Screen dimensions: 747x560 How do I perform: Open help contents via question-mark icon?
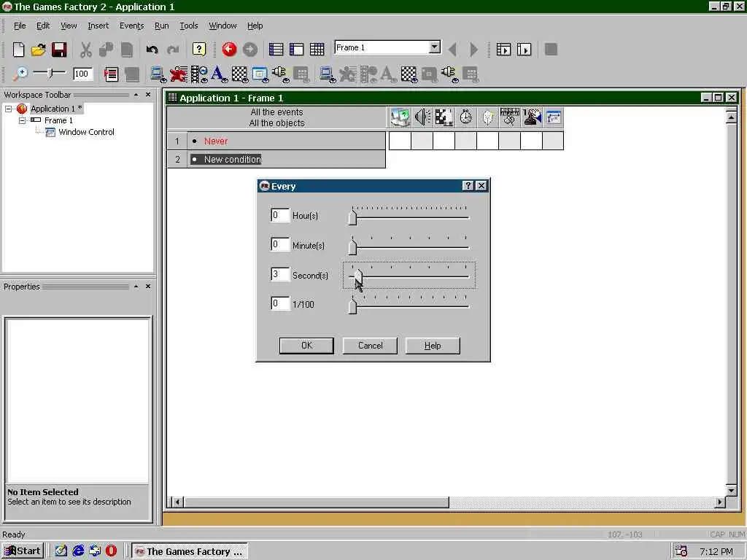coord(198,50)
